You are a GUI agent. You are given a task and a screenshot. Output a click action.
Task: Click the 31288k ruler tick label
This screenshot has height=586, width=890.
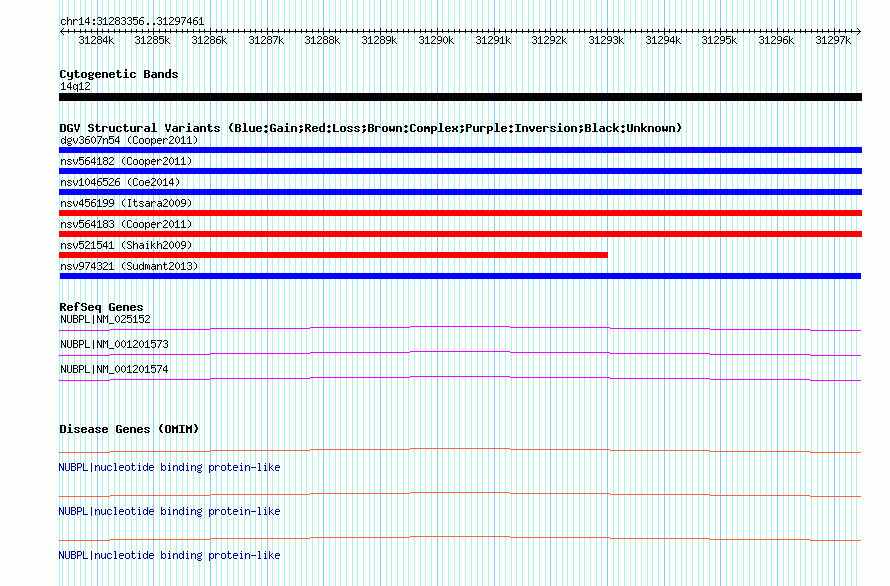[x=322, y=40]
